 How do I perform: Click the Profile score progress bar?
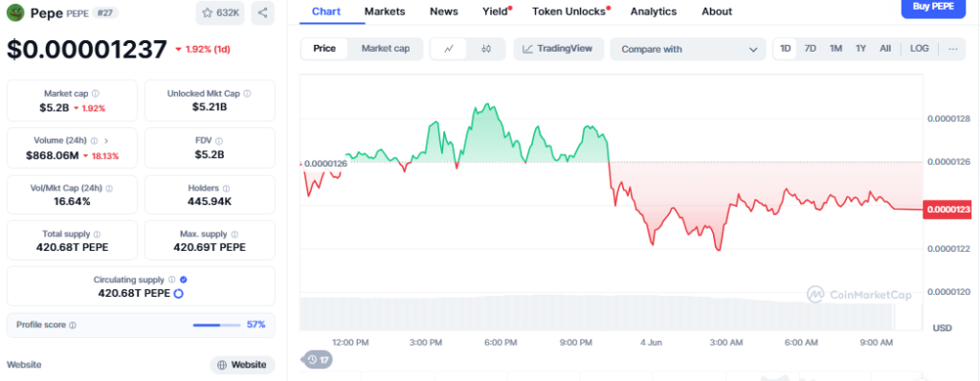pos(216,325)
